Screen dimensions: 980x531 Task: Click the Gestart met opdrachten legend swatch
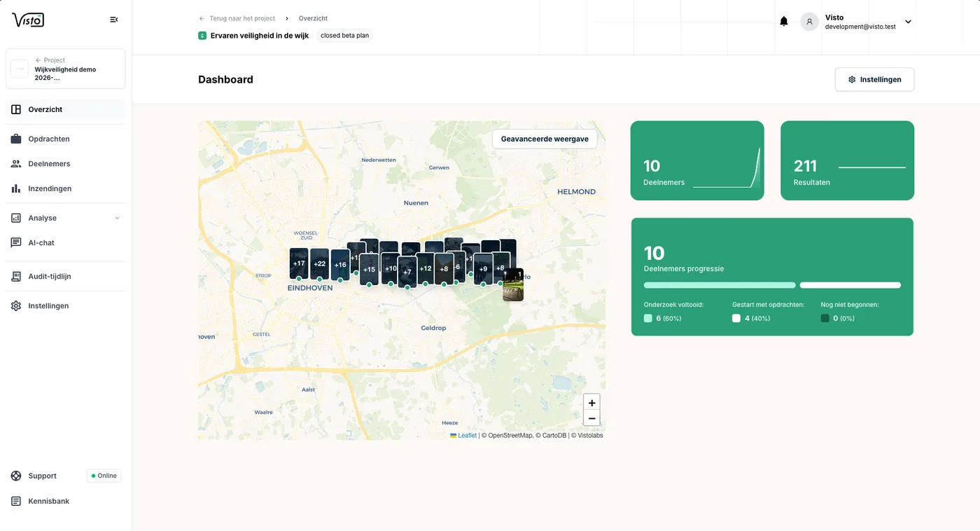click(x=736, y=318)
